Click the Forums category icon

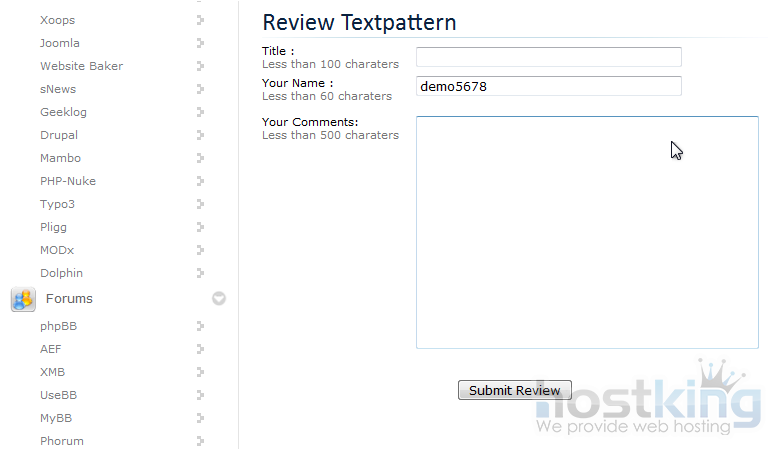[x=23, y=299]
